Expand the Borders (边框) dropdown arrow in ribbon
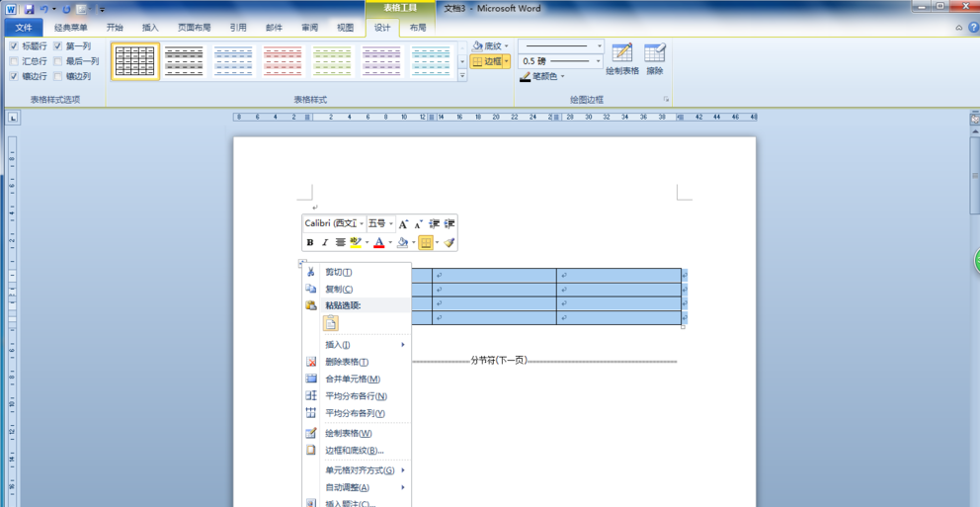This screenshot has width=980, height=507. coord(507,61)
